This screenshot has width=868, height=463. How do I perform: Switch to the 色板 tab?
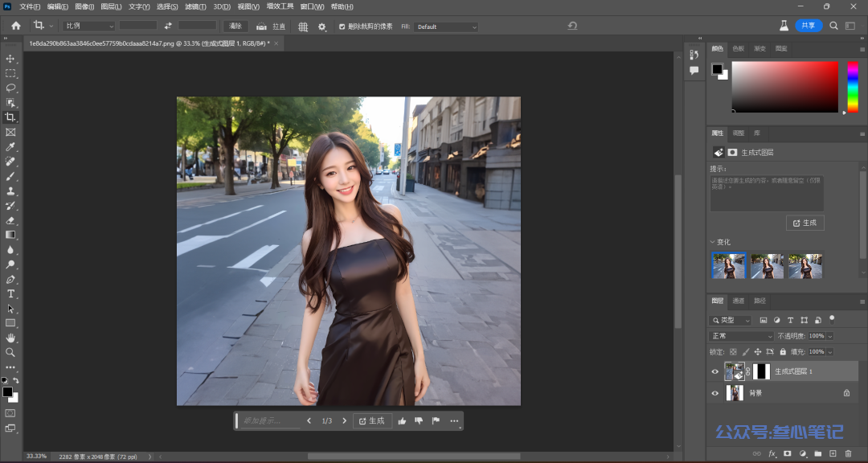tap(739, 49)
